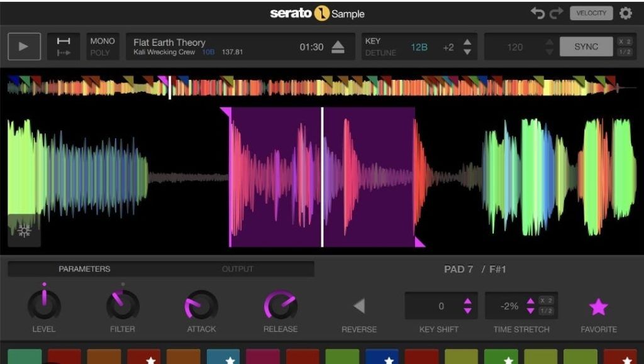
Task: Select the blue pad with a star
Action: (x=382, y=356)
